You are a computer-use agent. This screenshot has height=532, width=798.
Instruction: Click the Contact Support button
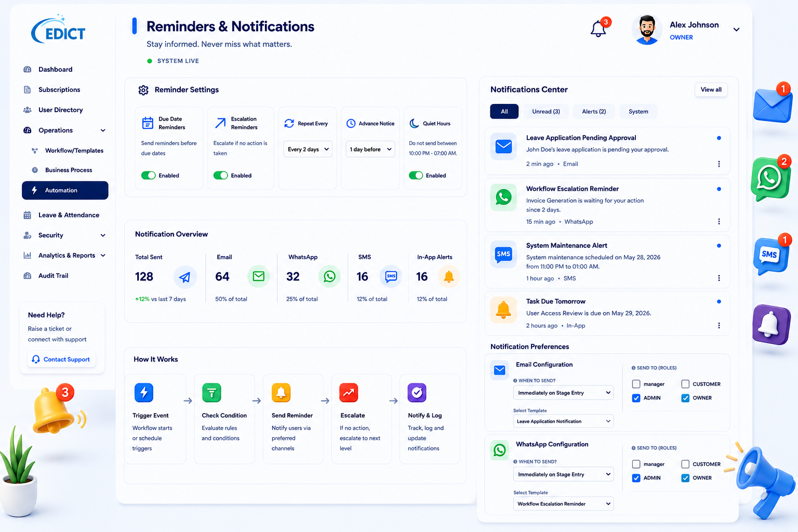point(61,360)
